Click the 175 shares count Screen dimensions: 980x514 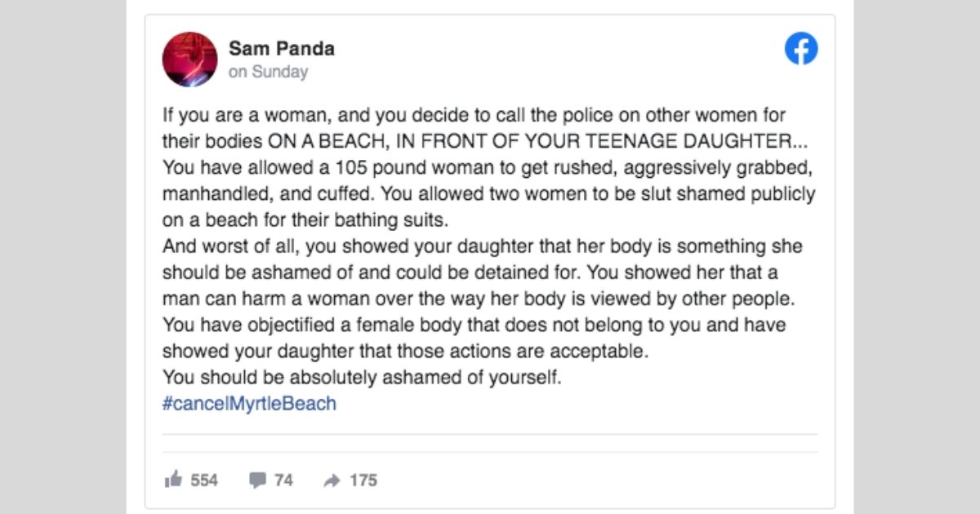tap(363, 480)
